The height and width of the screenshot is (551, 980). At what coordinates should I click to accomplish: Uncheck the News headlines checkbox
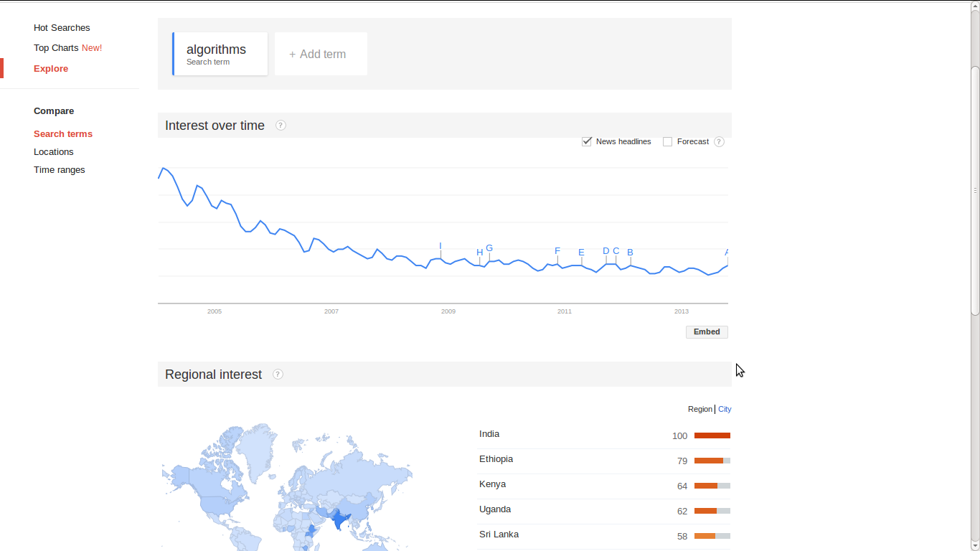tap(587, 141)
